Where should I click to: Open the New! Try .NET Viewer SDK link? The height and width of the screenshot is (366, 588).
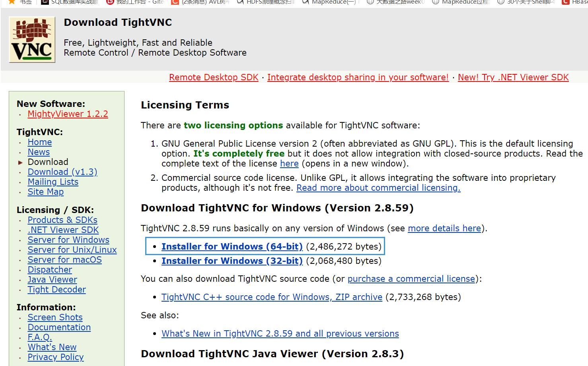(x=513, y=77)
